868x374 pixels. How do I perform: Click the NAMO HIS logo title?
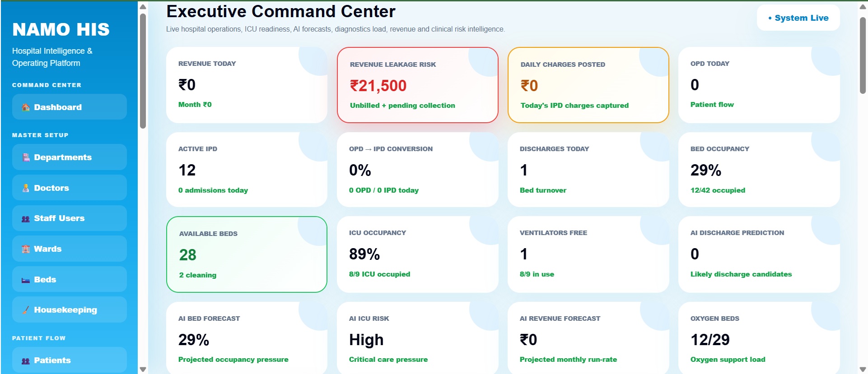[61, 30]
